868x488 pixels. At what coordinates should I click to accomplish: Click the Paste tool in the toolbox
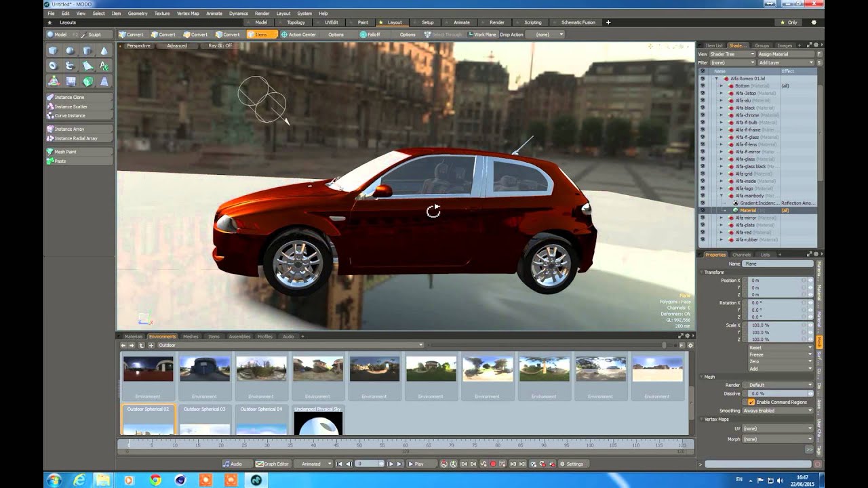point(79,161)
